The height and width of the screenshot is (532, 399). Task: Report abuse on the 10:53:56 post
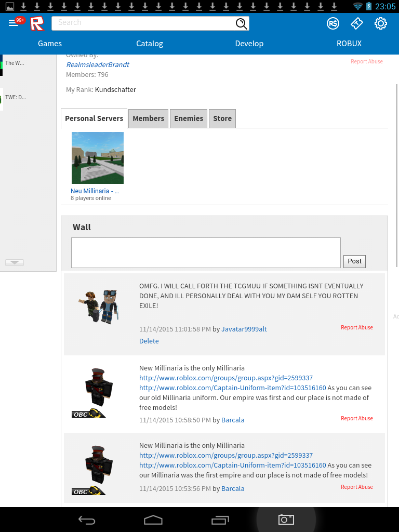coord(357,487)
